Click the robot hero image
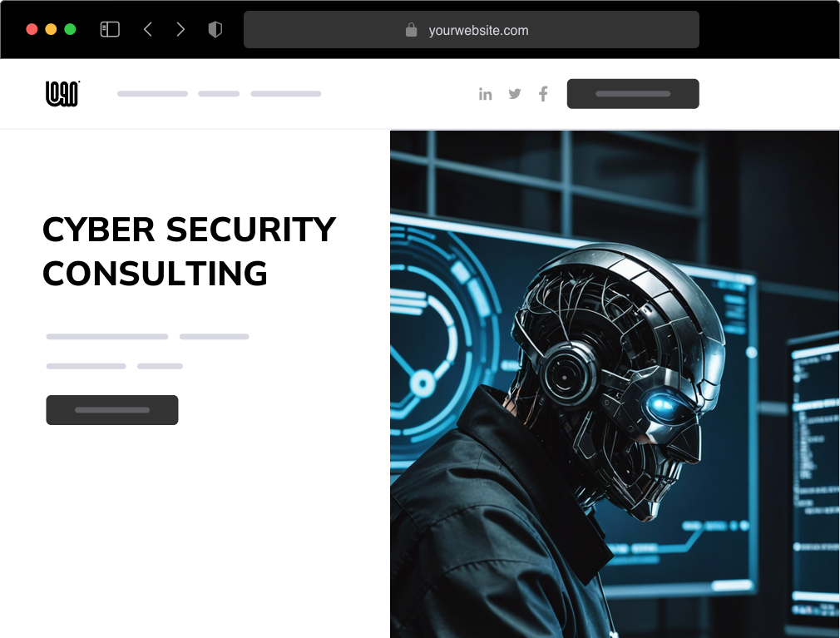Viewport: 840px width, 638px height. (615, 383)
